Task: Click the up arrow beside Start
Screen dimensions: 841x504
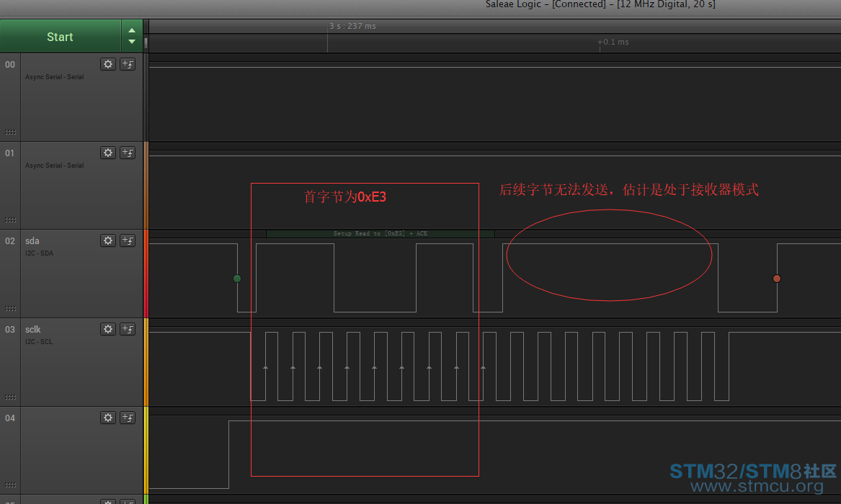Action: click(x=132, y=30)
